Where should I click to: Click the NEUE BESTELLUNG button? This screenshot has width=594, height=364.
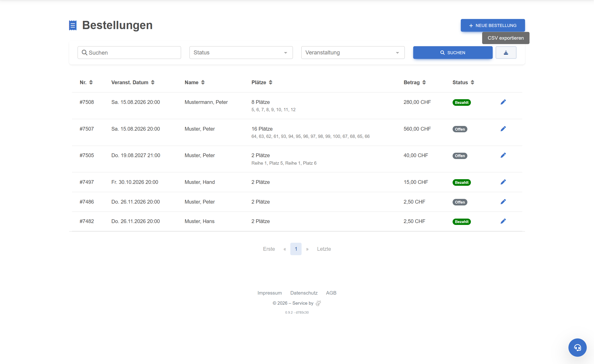pos(493,25)
